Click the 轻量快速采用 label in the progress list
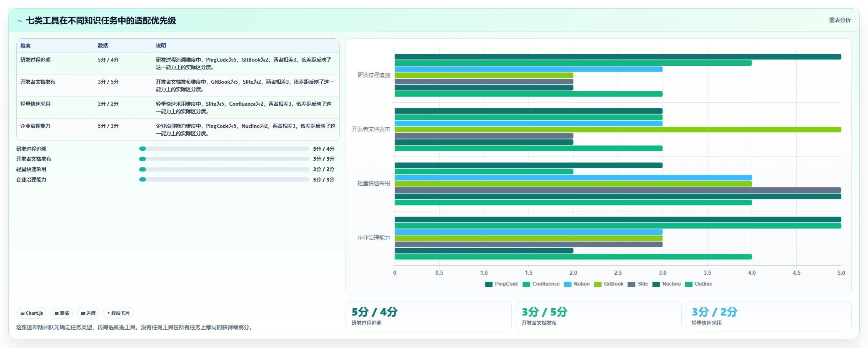Viewport: 868px width, 348px height. (31, 169)
